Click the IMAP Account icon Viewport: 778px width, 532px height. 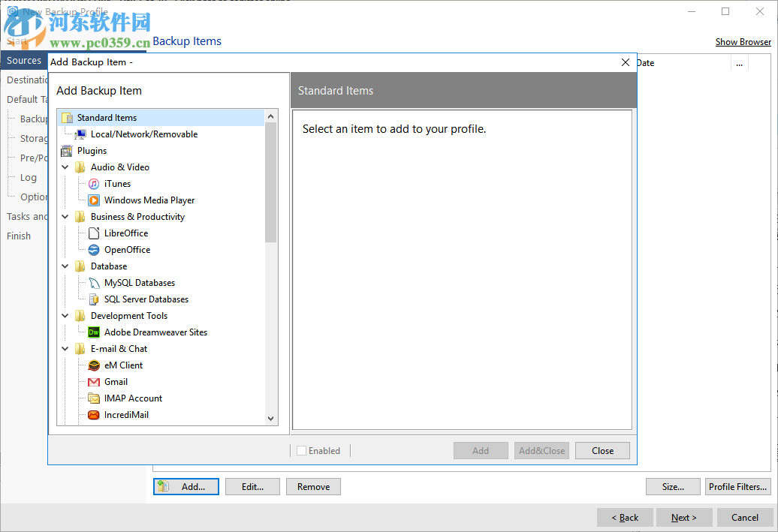[x=94, y=398]
